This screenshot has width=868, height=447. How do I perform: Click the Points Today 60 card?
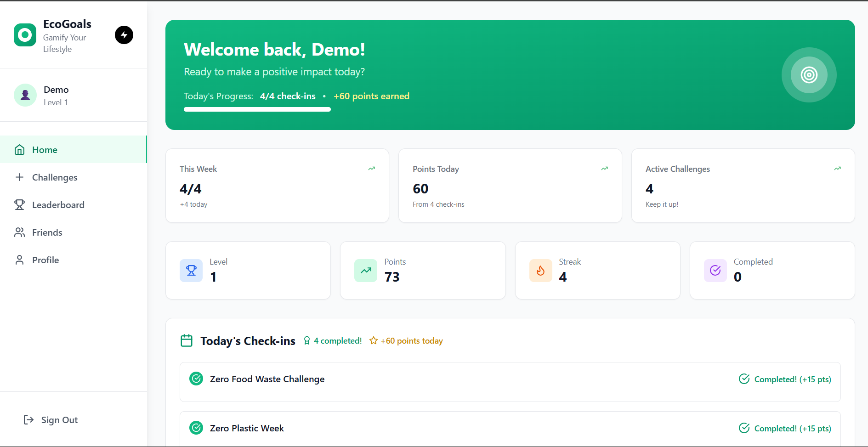tap(510, 186)
